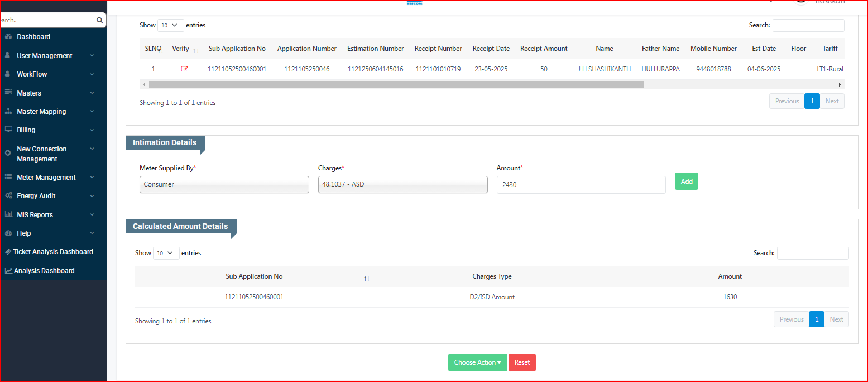Click Next in top table pagination
The image size is (868, 382).
(x=832, y=101)
